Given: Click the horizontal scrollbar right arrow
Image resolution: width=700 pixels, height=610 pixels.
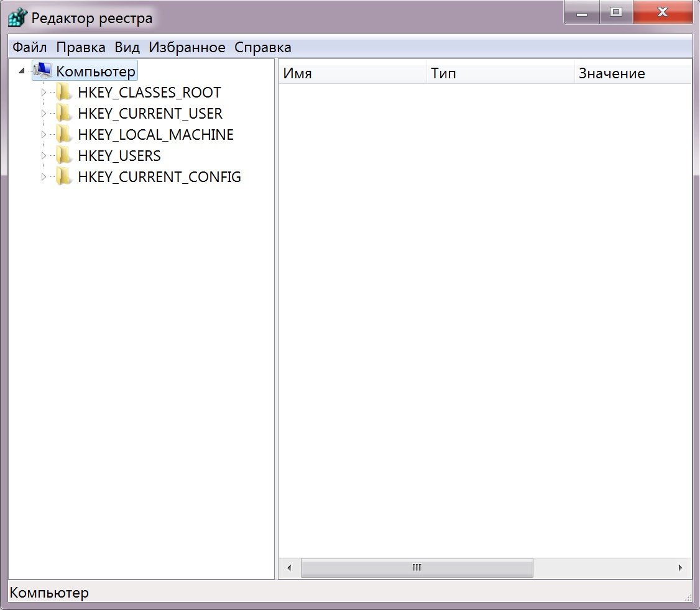Looking at the screenshot, I should click(680, 568).
